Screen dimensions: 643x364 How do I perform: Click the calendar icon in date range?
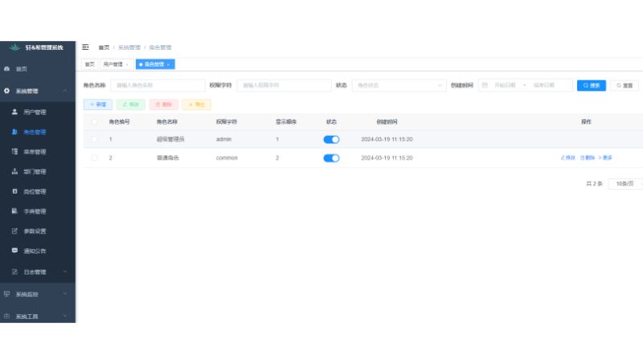click(x=485, y=85)
